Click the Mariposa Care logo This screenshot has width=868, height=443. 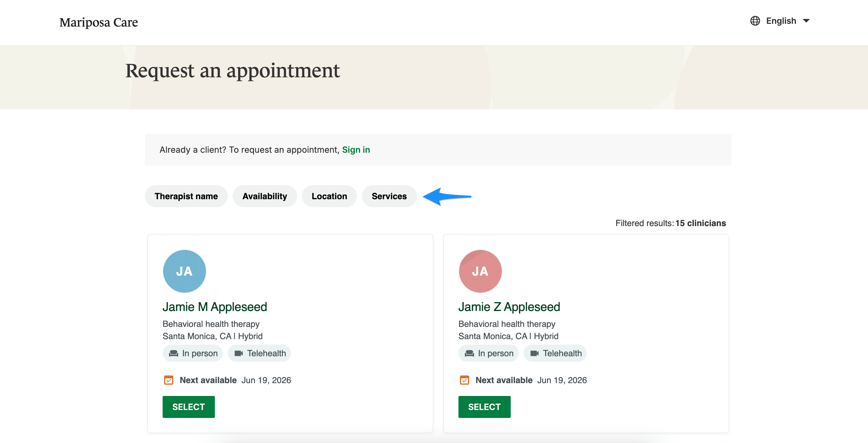99,22
